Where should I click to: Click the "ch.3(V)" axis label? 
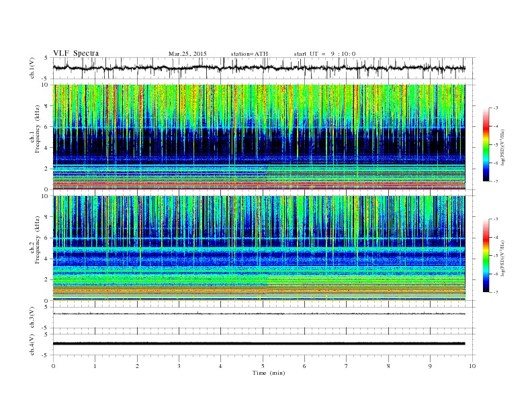pos(32,318)
